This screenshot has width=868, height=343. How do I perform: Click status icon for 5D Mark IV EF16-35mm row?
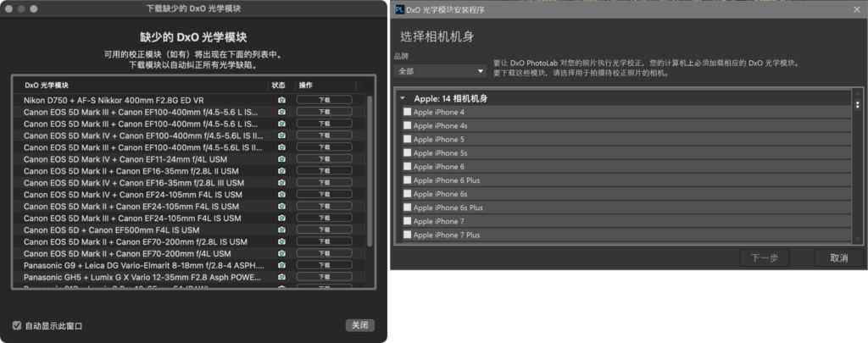click(x=281, y=183)
